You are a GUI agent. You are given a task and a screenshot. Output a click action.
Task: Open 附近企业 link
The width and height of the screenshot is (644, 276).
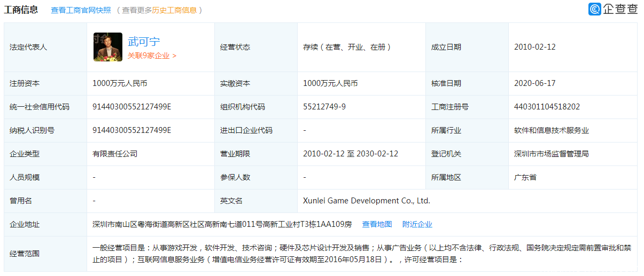click(x=417, y=224)
